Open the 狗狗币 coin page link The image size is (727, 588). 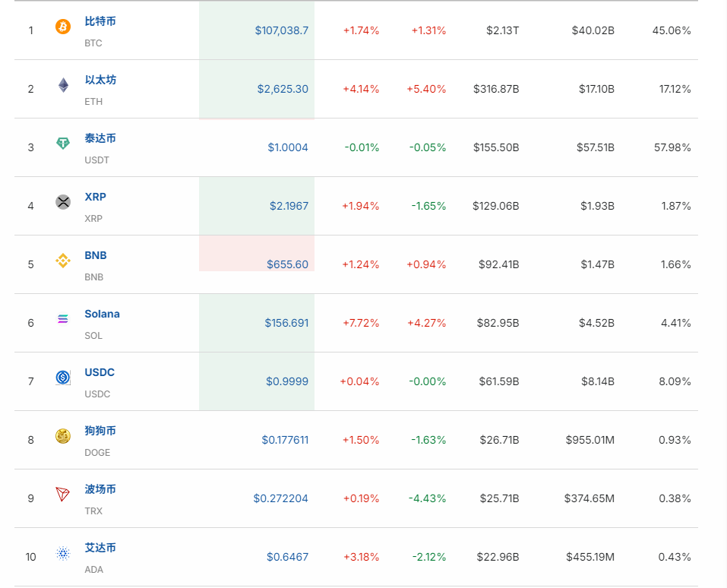click(100, 431)
